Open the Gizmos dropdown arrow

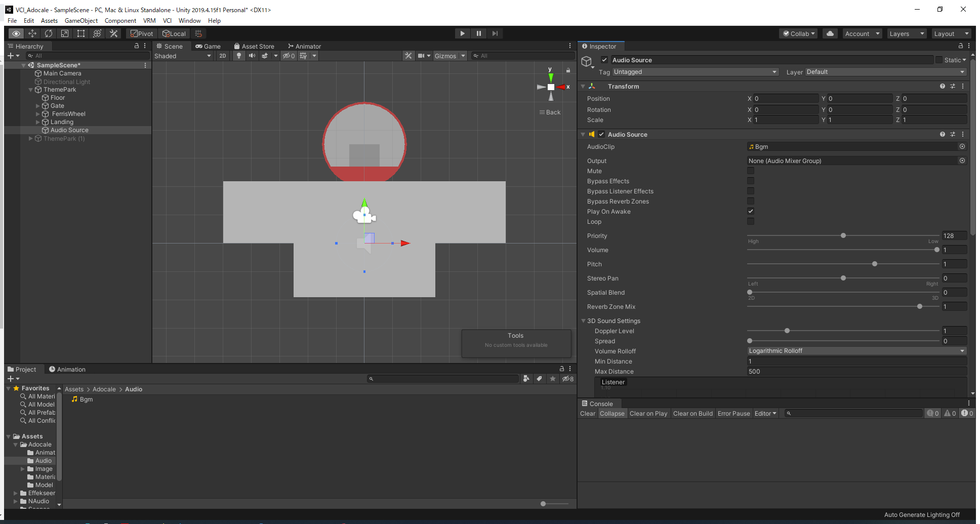[x=463, y=56]
